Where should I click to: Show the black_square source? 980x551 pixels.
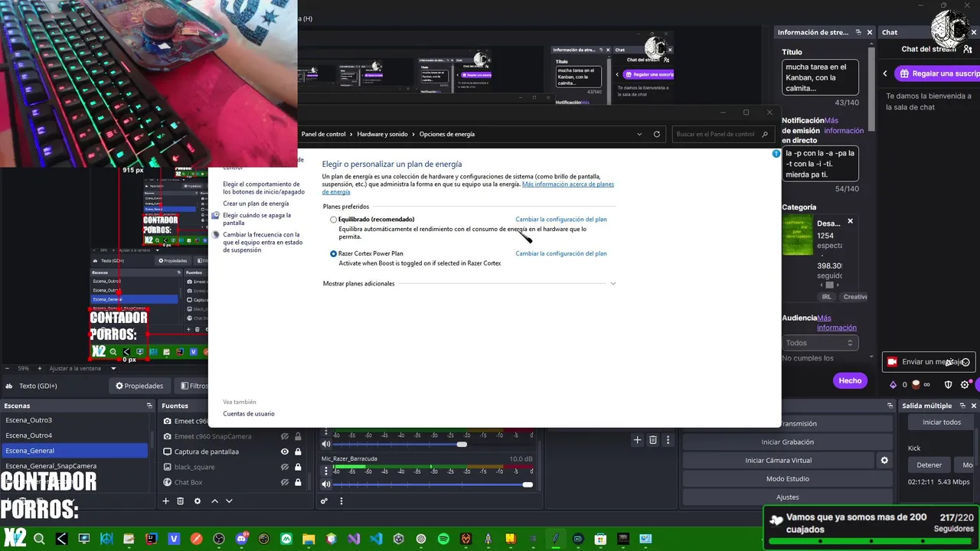pyautogui.click(x=285, y=467)
